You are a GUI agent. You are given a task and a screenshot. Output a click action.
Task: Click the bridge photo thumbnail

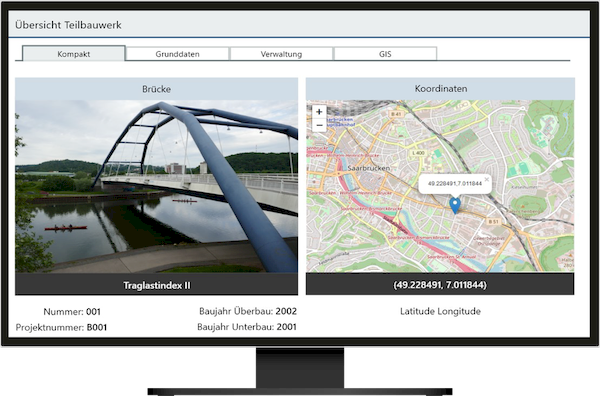point(157,186)
